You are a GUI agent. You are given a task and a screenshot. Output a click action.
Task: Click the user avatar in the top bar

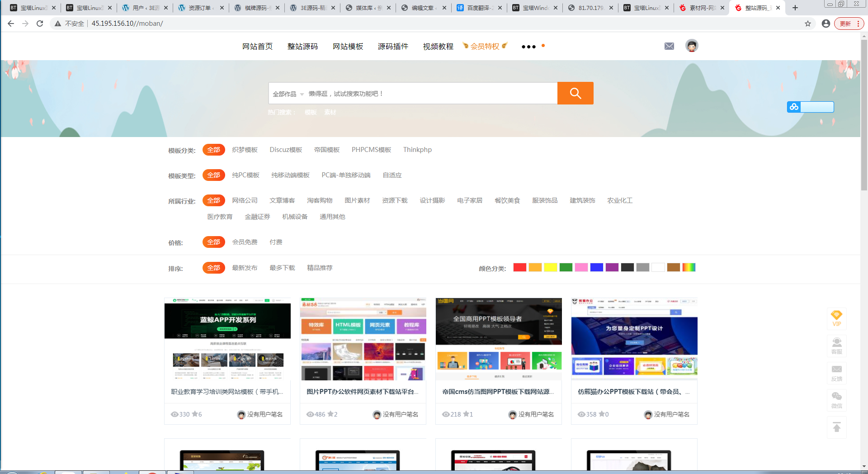[x=691, y=45]
